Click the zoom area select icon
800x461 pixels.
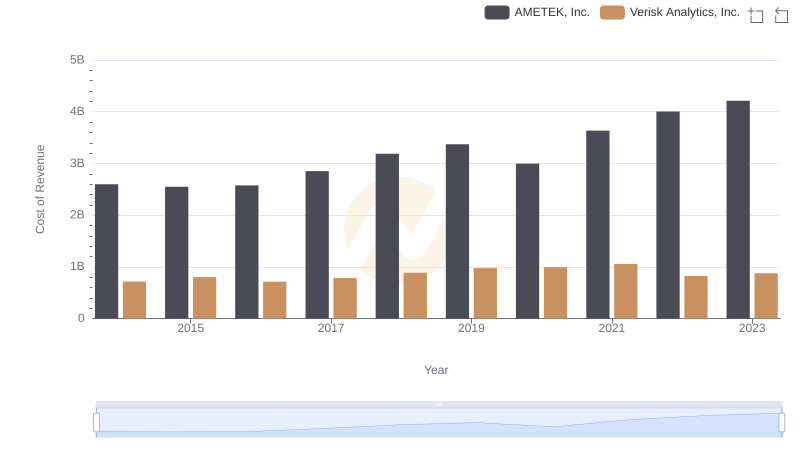coord(756,15)
